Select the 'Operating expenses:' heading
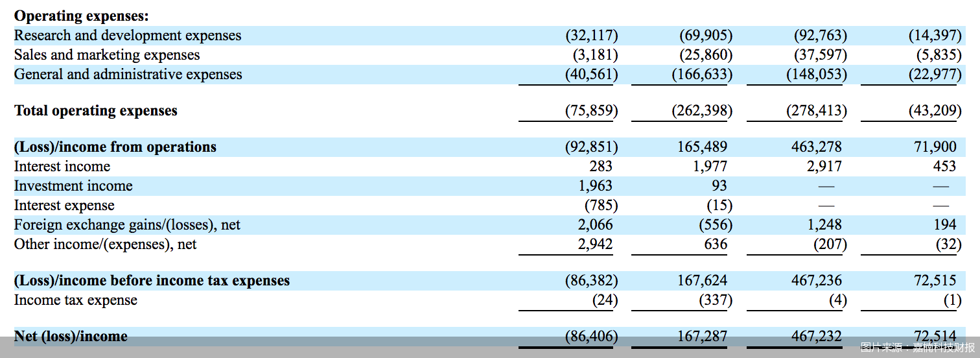980x358 pixels. click(81, 16)
